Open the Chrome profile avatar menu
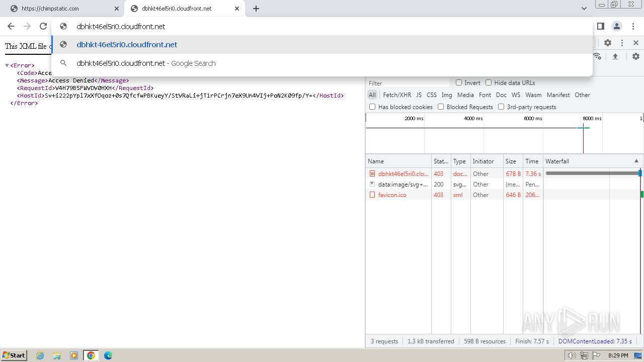This screenshot has height=362, width=644. click(616, 26)
